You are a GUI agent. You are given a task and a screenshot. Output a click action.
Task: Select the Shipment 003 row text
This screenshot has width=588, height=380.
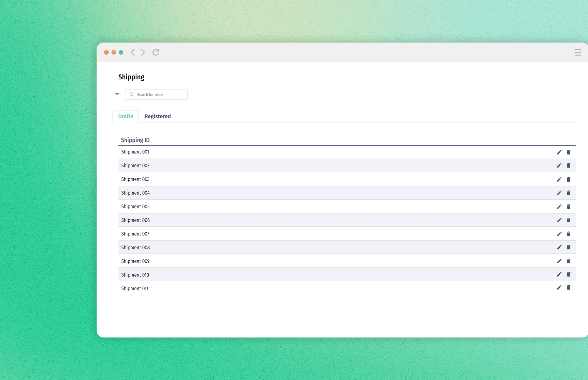click(135, 179)
